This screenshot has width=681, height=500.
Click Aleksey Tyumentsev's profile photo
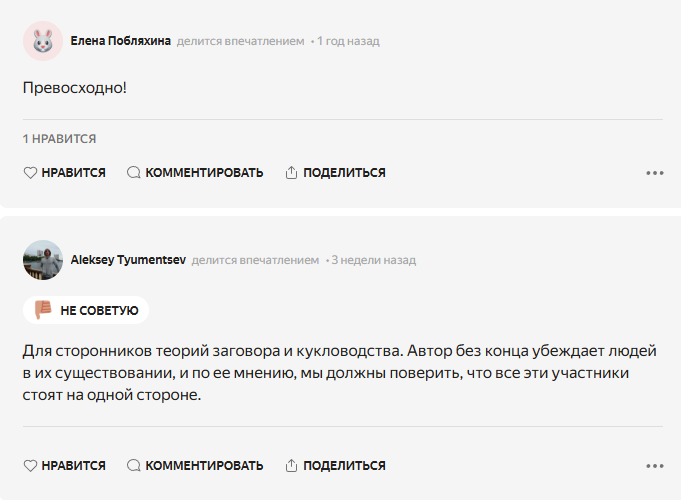pyautogui.click(x=43, y=260)
